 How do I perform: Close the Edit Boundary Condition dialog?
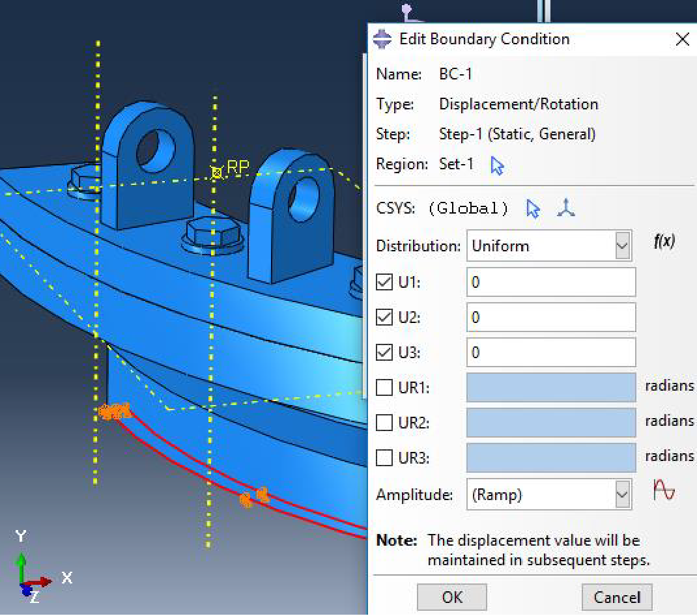tap(682, 39)
